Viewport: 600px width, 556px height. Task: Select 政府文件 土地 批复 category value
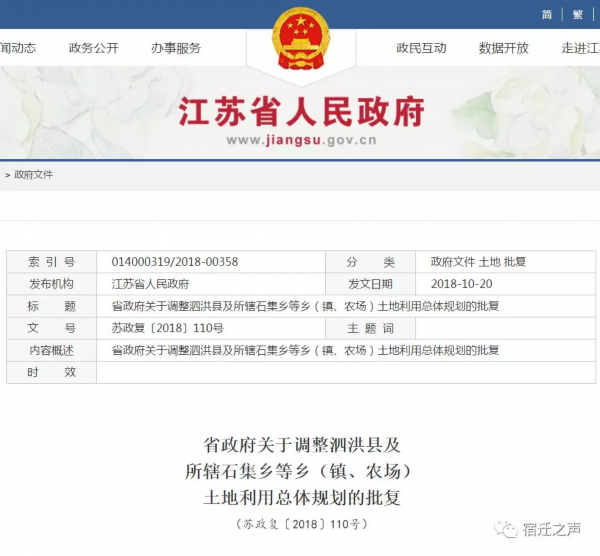click(478, 262)
